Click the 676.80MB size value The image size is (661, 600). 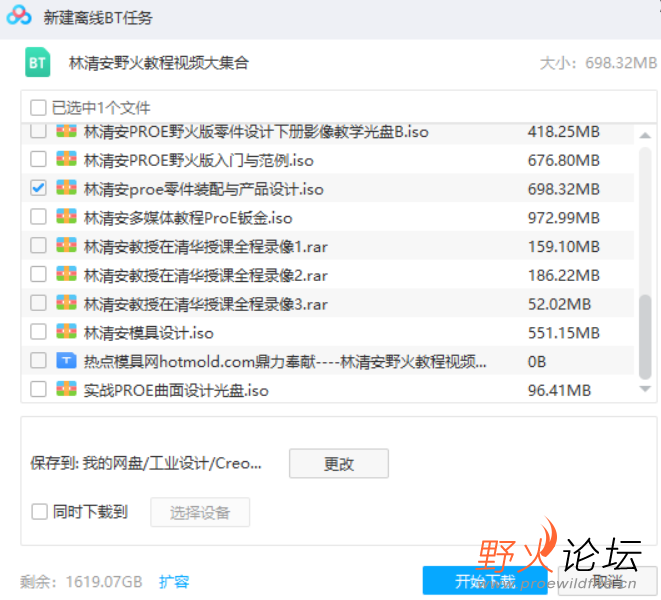point(564,160)
